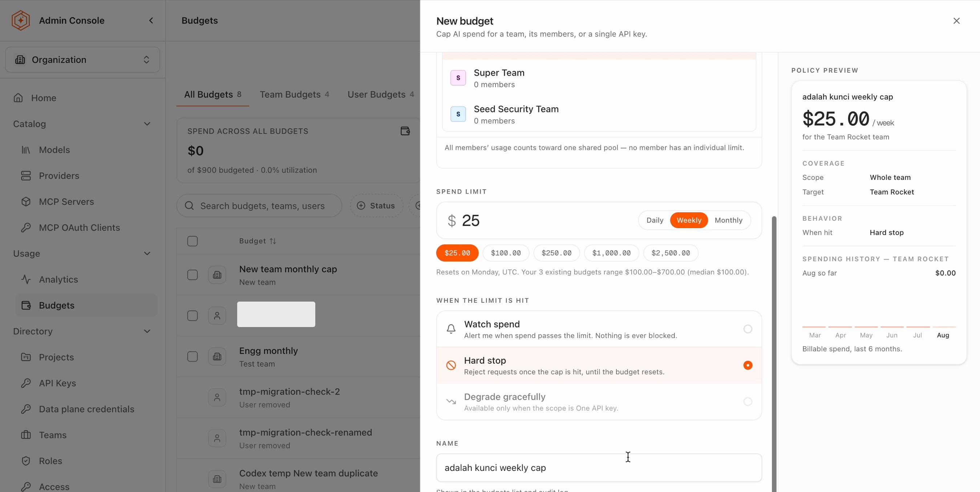Click the Search budgets, teams, users box
This screenshot has height=492, width=980.
[x=259, y=205]
